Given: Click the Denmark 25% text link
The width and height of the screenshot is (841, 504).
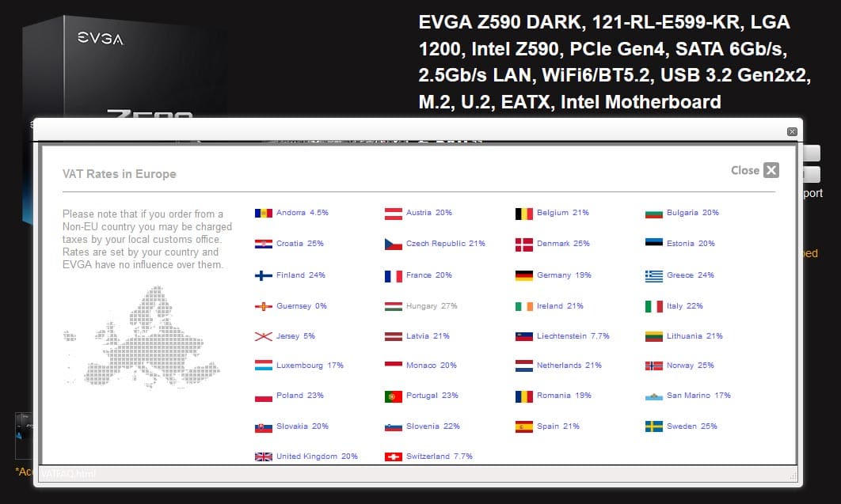Looking at the screenshot, I should coord(563,243).
